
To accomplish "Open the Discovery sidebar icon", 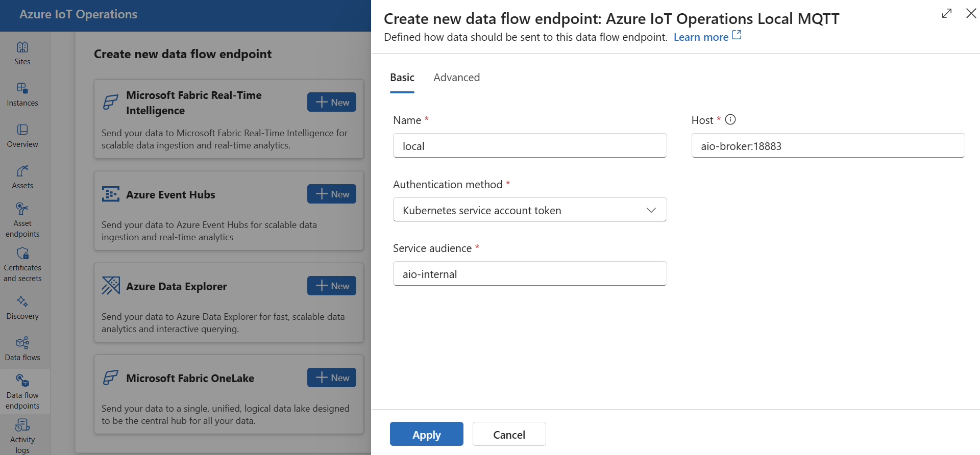I will point(22,308).
